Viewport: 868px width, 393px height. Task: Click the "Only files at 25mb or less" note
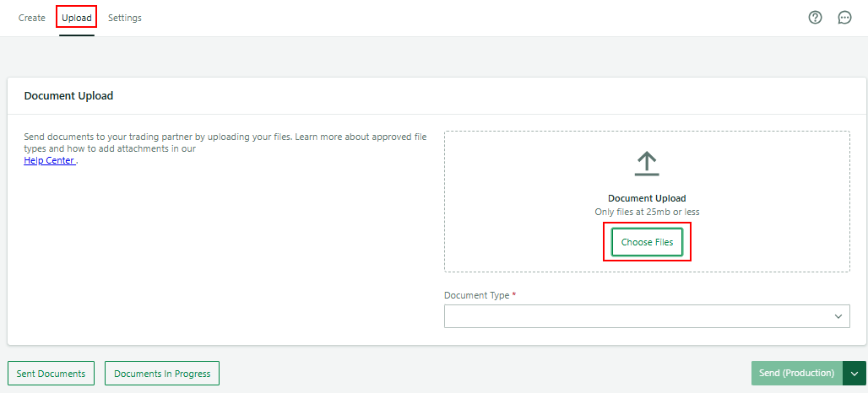[x=647, y=212]
